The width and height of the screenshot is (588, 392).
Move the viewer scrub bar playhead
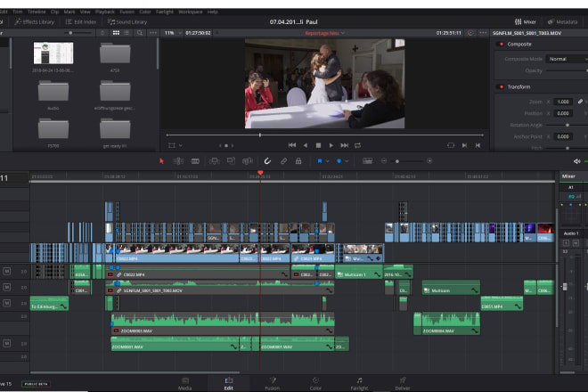tap(260, 135)
